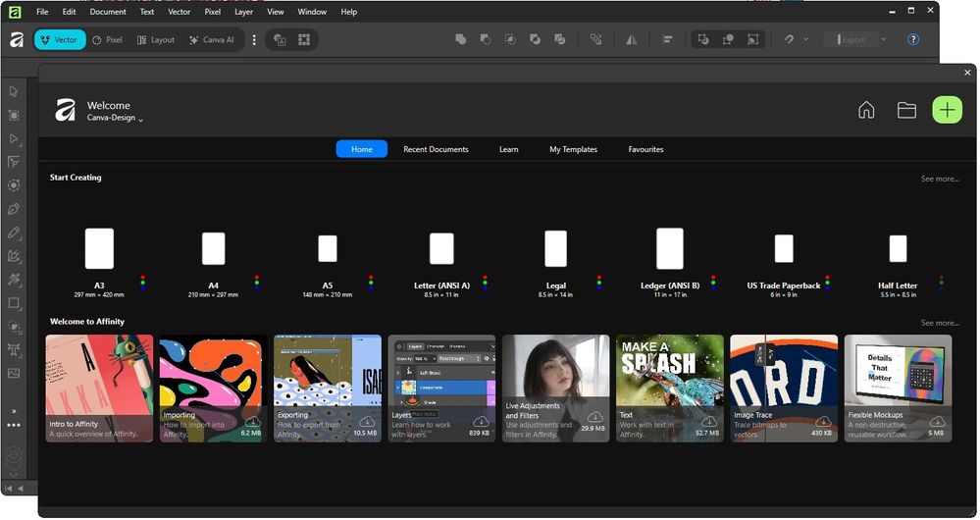Open the Layer menu
Viewport: 980px width, 520px height.
tap(243, 11)
